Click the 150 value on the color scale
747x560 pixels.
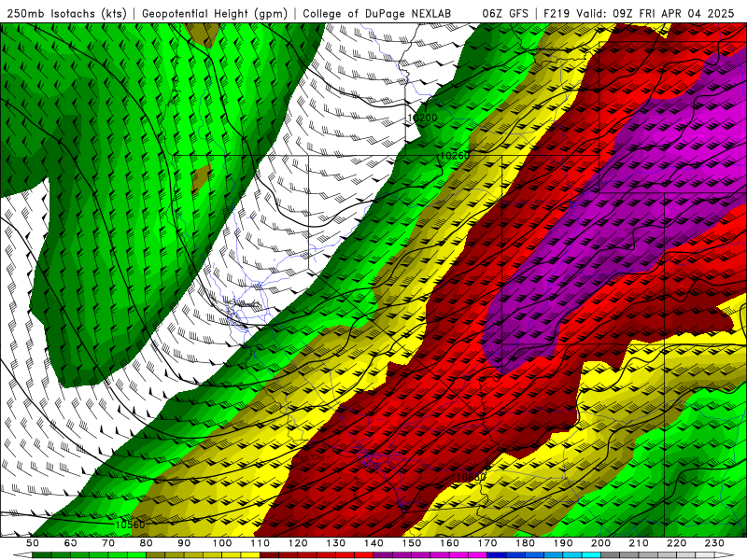point(412,543)
